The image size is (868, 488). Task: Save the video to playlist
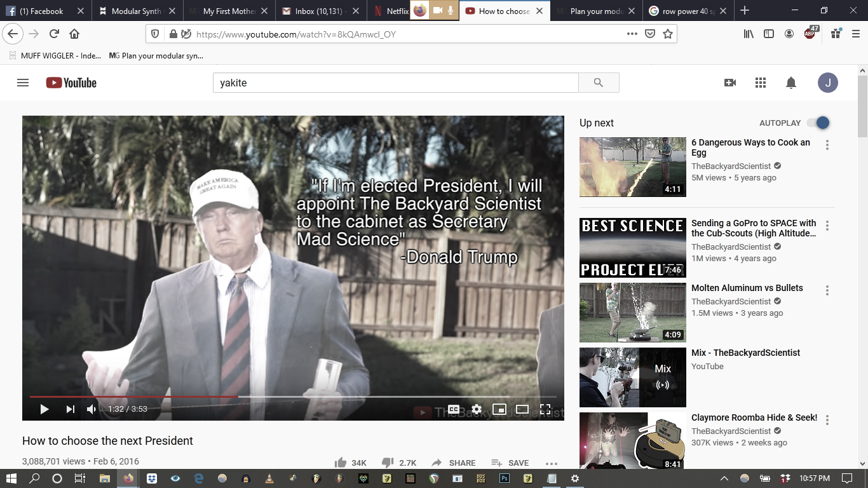pos(510,463)
